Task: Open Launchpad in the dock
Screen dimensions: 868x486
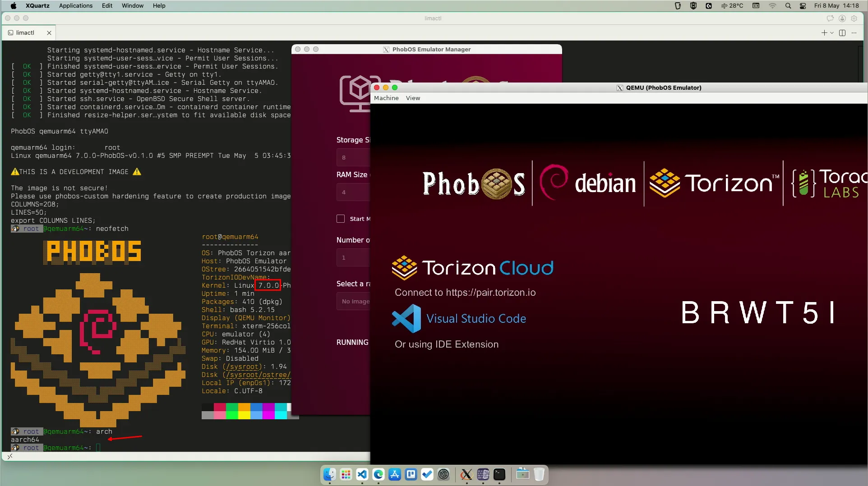Action: point(346,474)
